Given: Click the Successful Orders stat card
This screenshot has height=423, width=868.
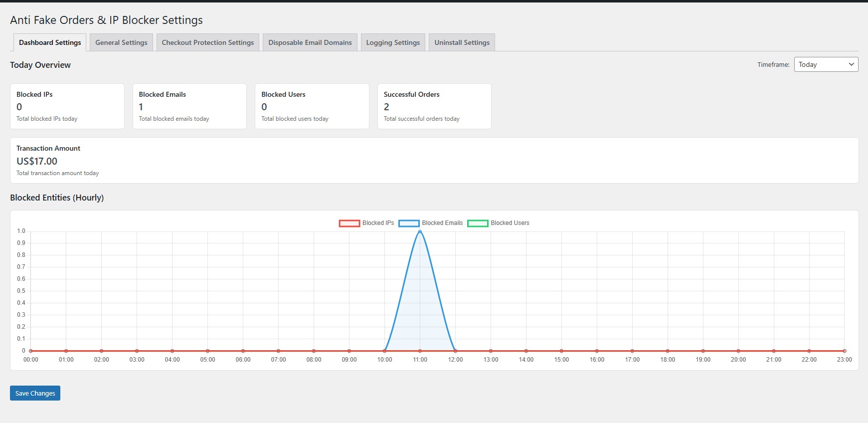Looking at the screenshot, I should (x=434, y=106).
